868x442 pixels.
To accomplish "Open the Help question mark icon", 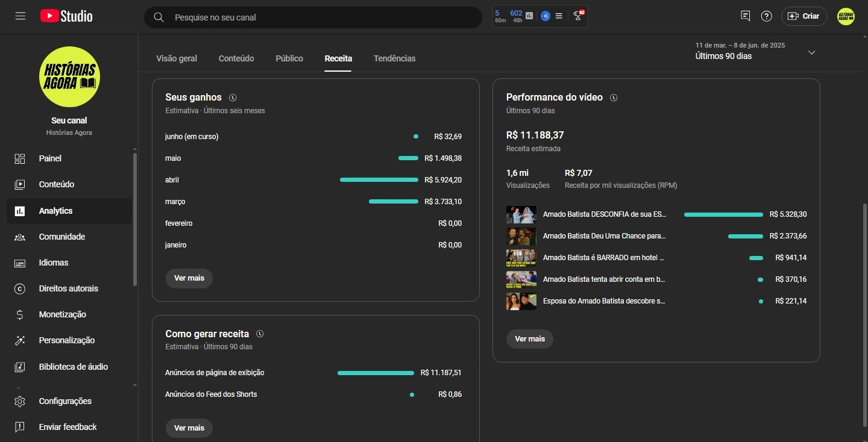I will 766,16.
